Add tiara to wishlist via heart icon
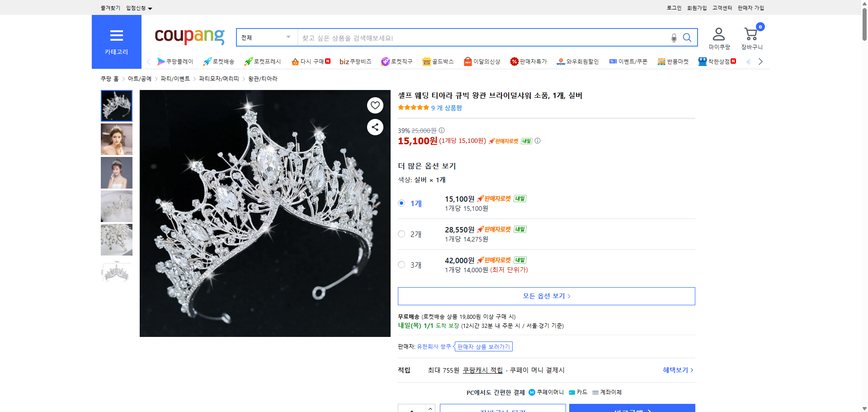868x412 pixels. [x=375, y=105]
